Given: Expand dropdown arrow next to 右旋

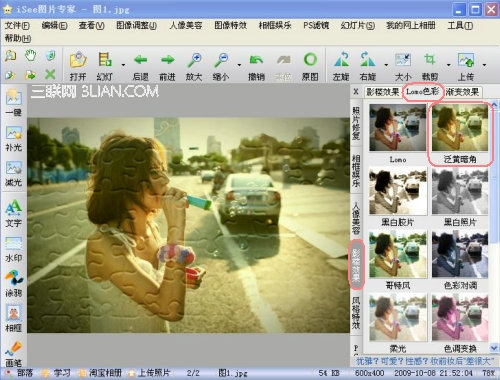Looking at the screenshot, I should (x=386, y=65).
